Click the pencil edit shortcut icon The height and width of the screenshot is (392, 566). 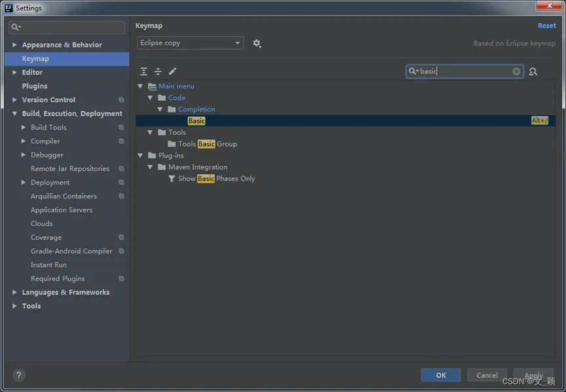(x=172, y=71)
